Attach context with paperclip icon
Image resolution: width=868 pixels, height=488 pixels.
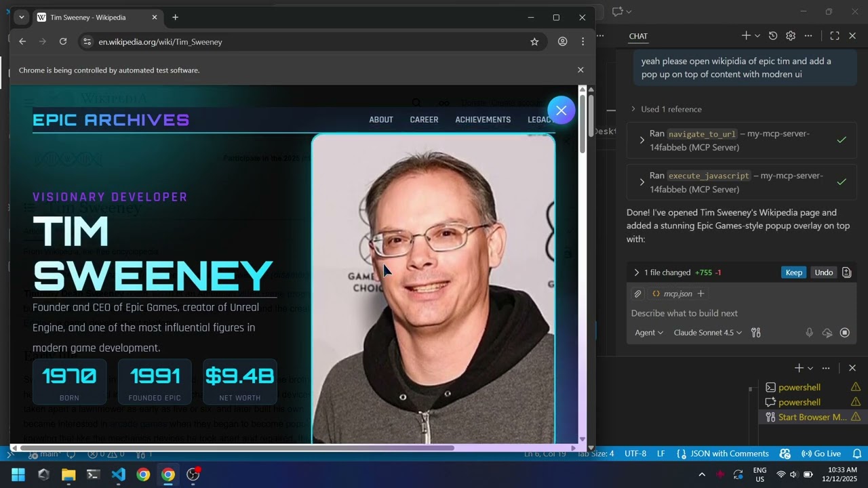637,293
